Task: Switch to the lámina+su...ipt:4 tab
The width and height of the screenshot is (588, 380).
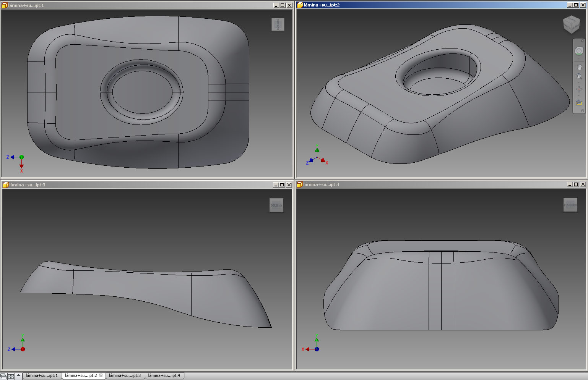Action: click(164, 376)
